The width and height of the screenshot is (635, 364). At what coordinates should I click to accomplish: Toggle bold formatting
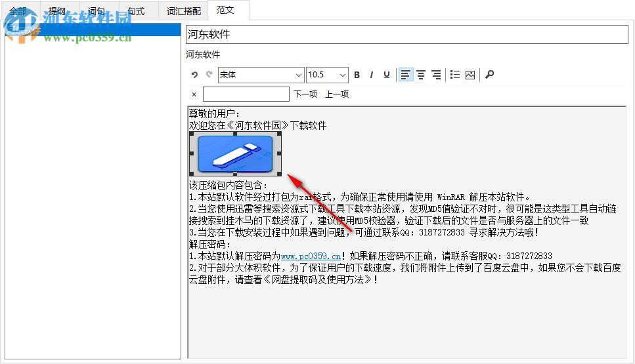tap(357, 75)
